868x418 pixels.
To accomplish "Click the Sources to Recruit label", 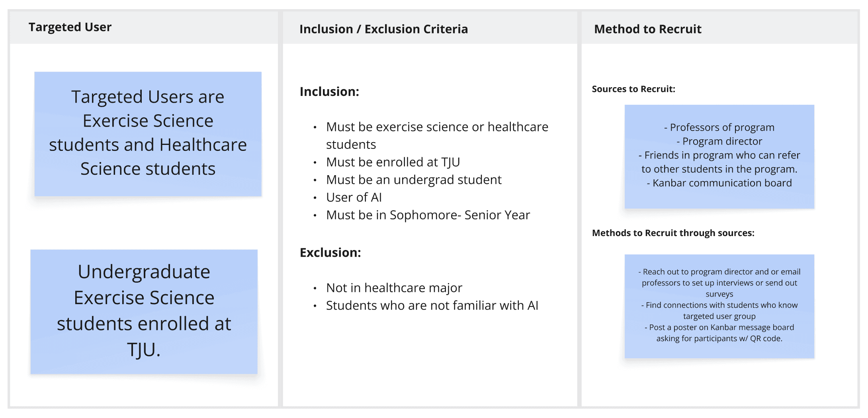I will point(633,89).
